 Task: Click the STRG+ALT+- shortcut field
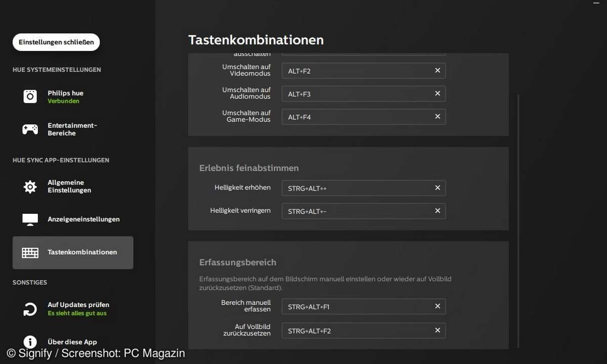point(364,211)
